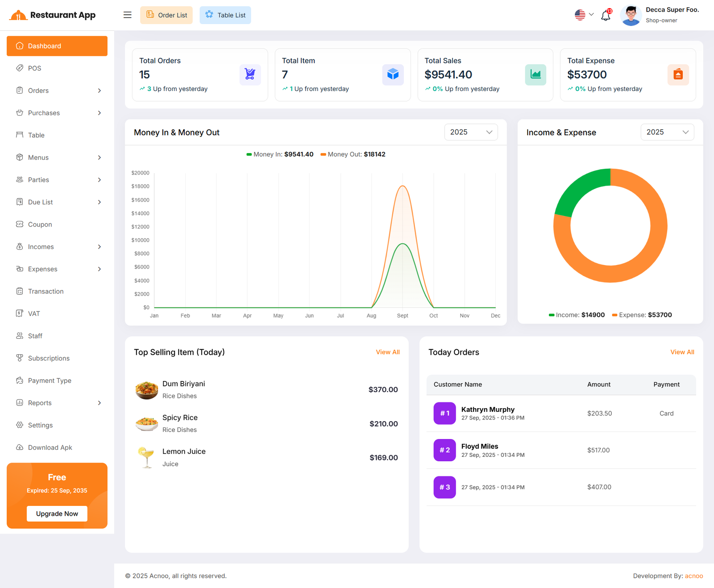Toggle Money In legend in chart
The image size is (714, 588).
[280, 154]
